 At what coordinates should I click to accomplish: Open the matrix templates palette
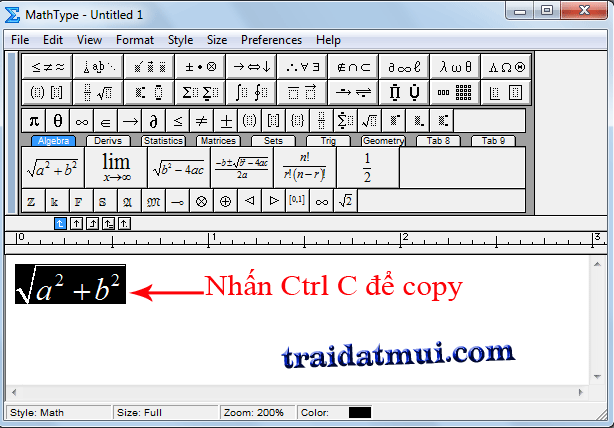455,92
